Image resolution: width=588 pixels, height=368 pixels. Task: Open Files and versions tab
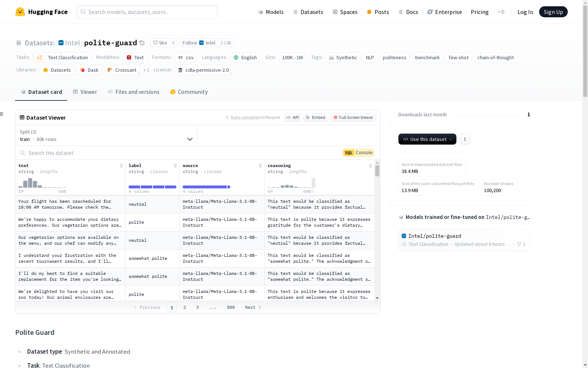point(133,92)
